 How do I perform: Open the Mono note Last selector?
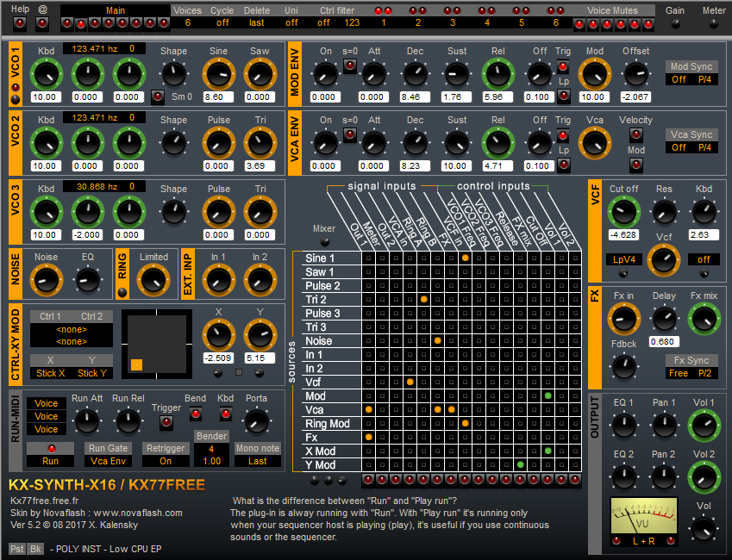(258, 461)
